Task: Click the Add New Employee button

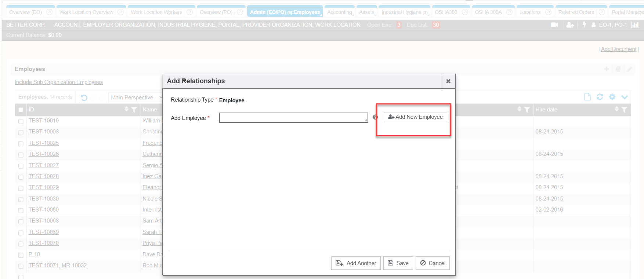Action: (415, 117)
